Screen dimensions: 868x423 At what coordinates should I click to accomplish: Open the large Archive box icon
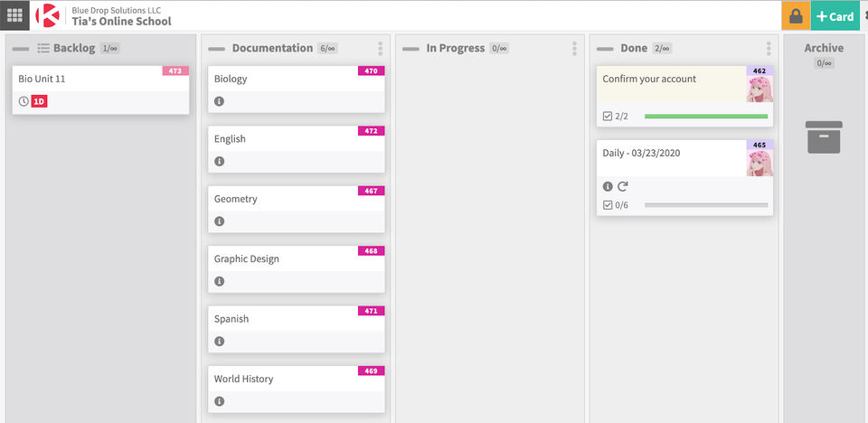click(x=824, y=137)
